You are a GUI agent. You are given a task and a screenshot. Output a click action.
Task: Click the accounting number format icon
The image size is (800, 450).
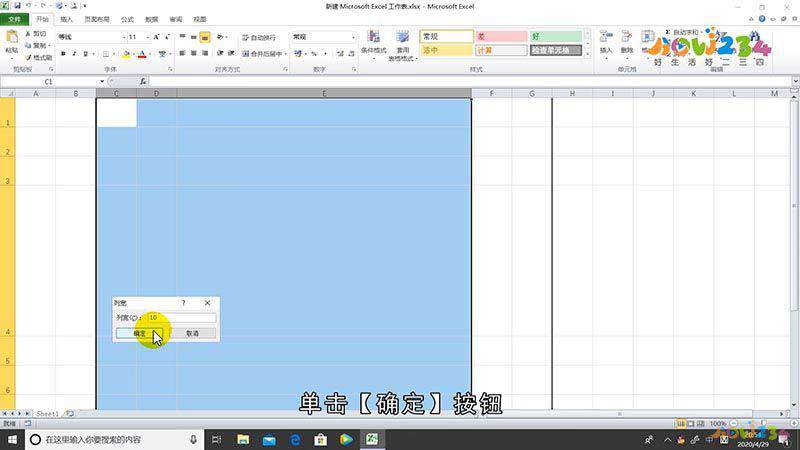click(x=298, y=54)
